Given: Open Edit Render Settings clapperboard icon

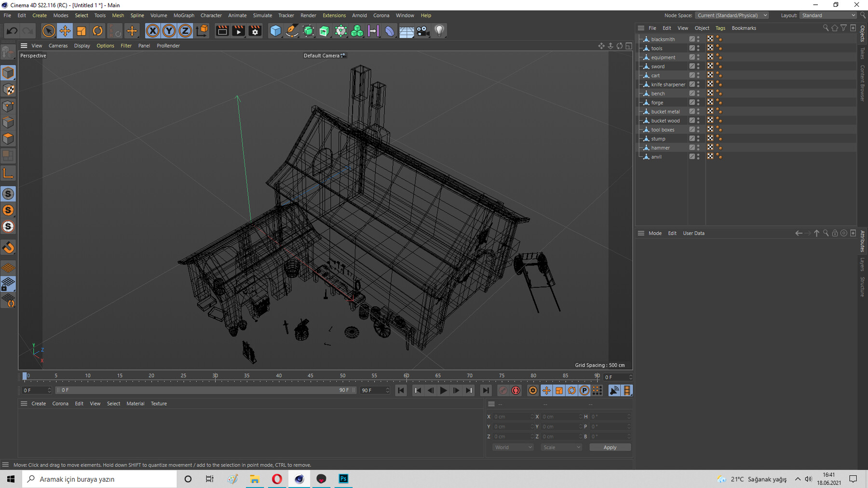Looking at the screenshot, I should (x=255, y=31).
